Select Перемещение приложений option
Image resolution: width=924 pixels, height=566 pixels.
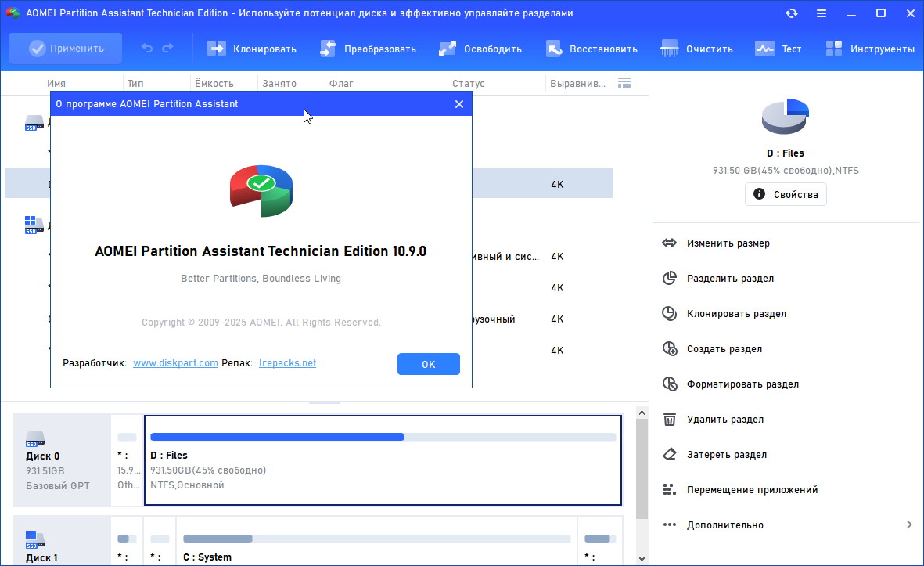pos(740,490)
